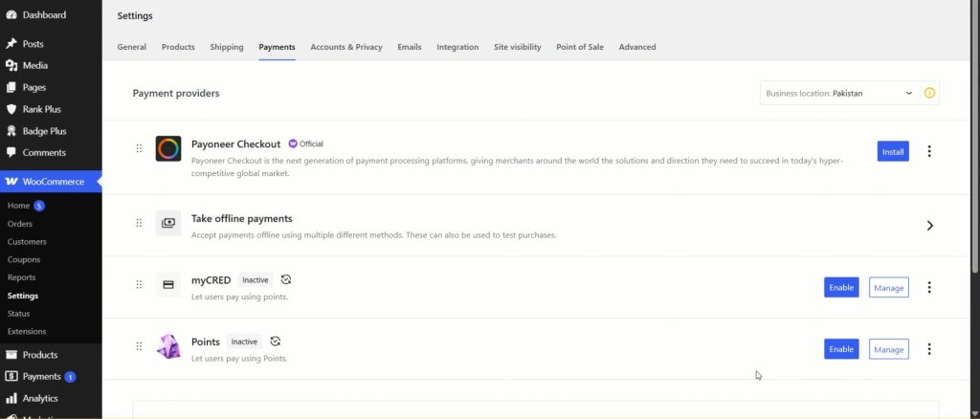Click the sync status icon next to myCRED
The image size is (980, 419).
pyautogui.click(x=285, y=279)
